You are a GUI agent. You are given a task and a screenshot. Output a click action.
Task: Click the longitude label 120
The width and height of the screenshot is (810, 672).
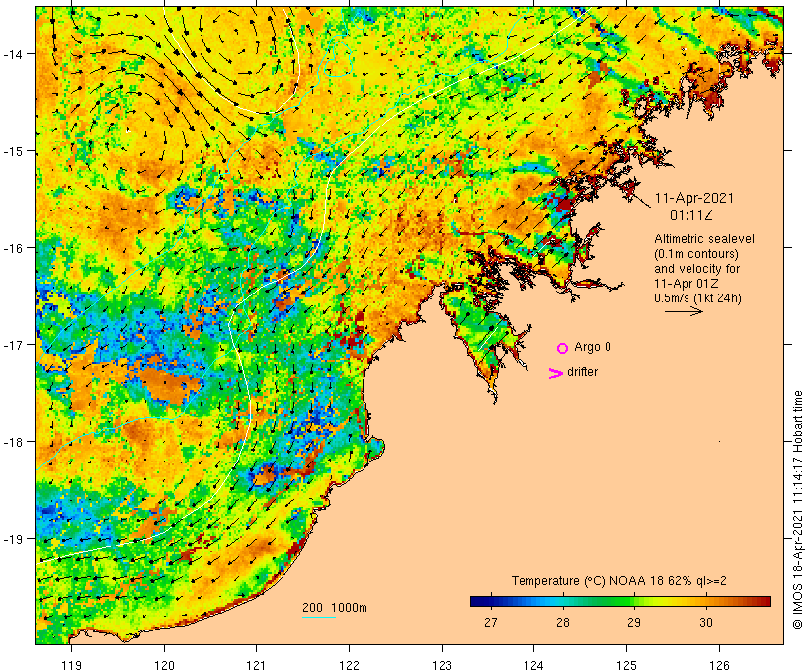coord(164,665)
